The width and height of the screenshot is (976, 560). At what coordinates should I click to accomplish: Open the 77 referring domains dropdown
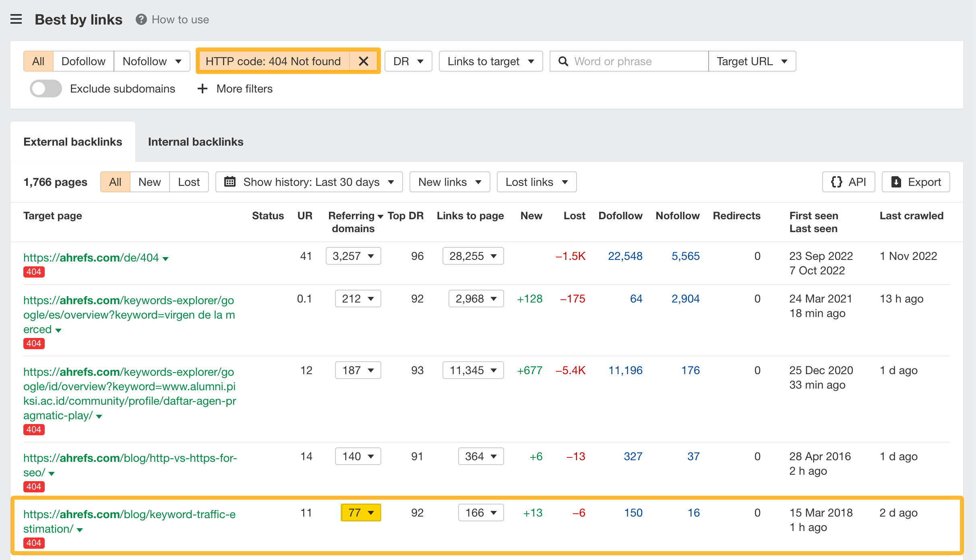(x=361, y=513)
